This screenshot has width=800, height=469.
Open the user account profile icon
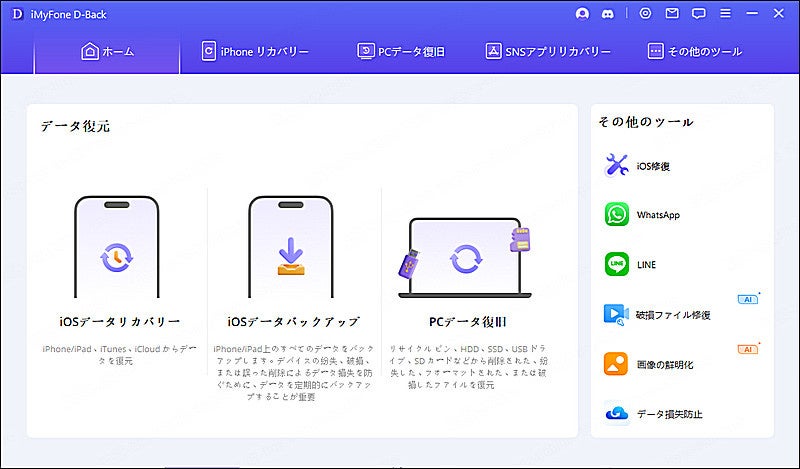[x=582, y=14]
